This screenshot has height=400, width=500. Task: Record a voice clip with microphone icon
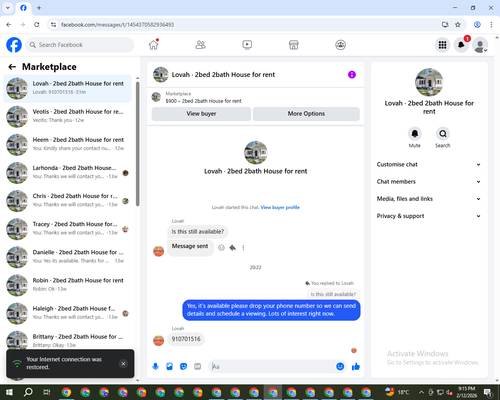155,367
